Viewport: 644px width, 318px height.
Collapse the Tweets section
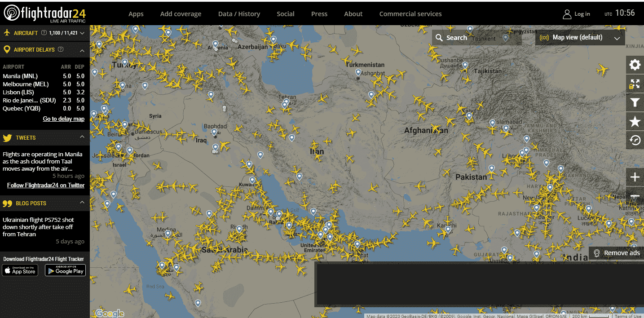(82, 137)
